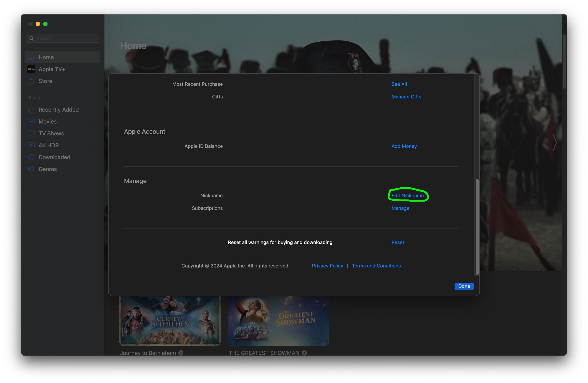Click Reset for buying warnings
588x383 pixels.
[398, 242]
